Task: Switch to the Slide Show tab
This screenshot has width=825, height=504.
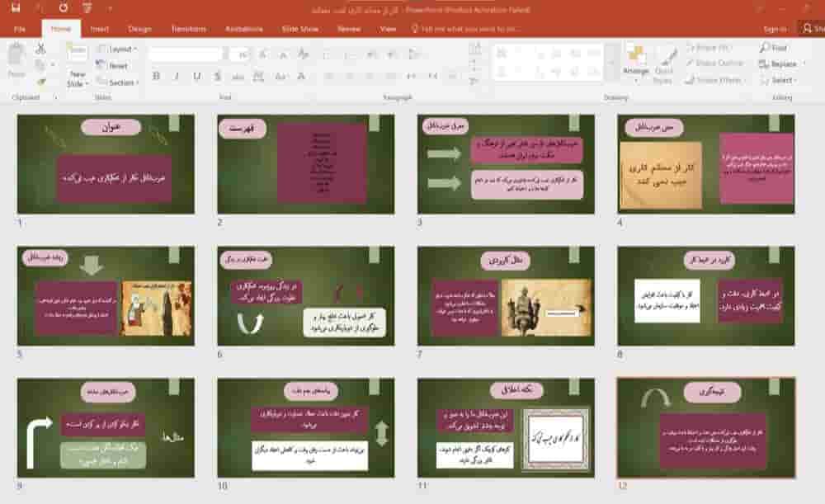Action: click(x=300, y=29)
